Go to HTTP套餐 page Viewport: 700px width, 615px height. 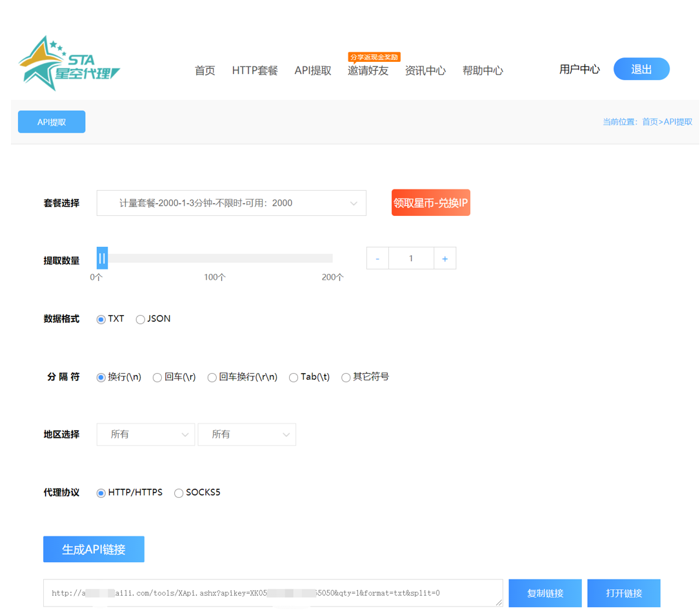tap(255, 70)
